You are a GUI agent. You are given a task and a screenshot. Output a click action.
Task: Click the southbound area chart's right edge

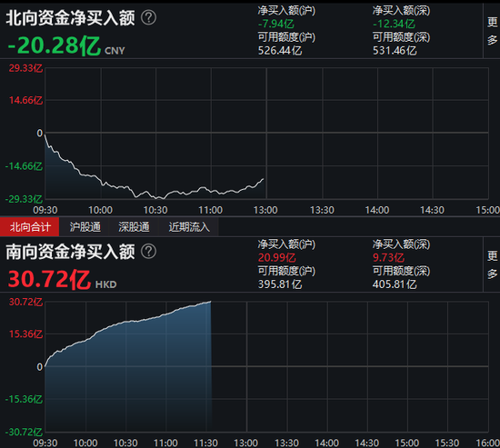point(211,367)
